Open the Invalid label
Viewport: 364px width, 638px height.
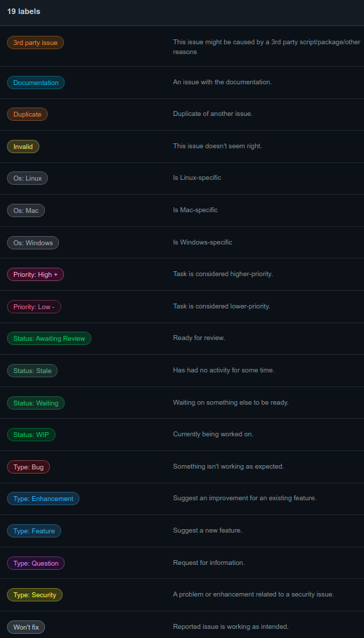23,146
